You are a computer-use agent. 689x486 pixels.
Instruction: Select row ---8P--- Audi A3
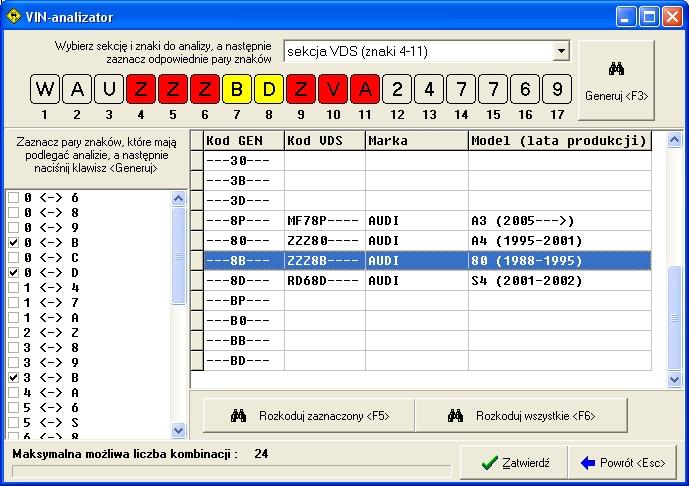pos(428,221)
